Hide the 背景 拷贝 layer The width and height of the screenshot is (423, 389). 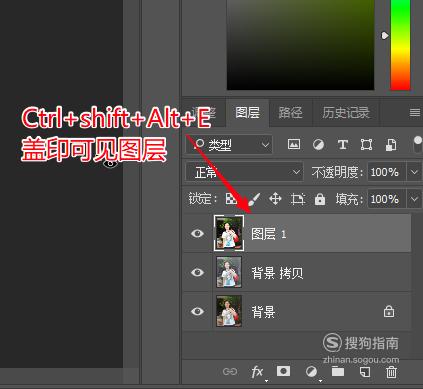coord(197,272)
